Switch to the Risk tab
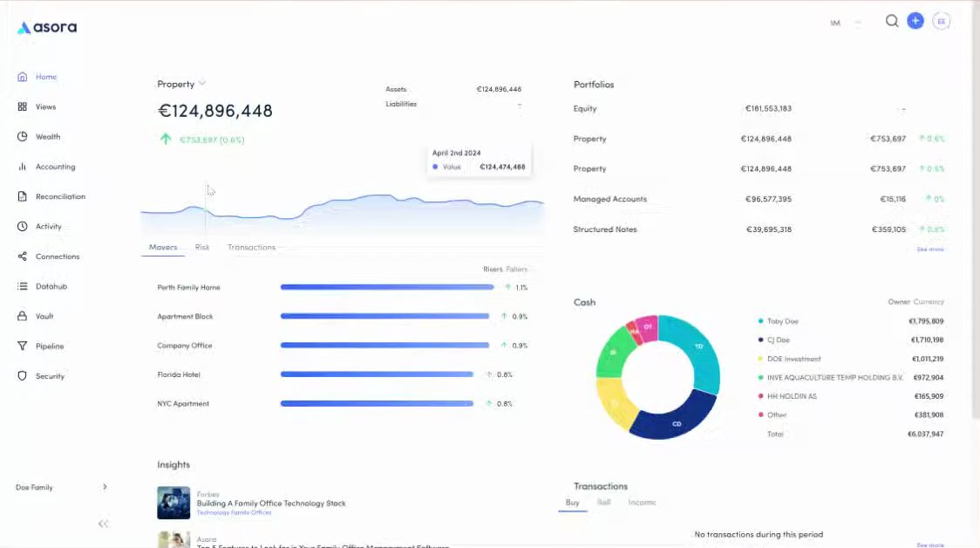 [x=202, y=247]
